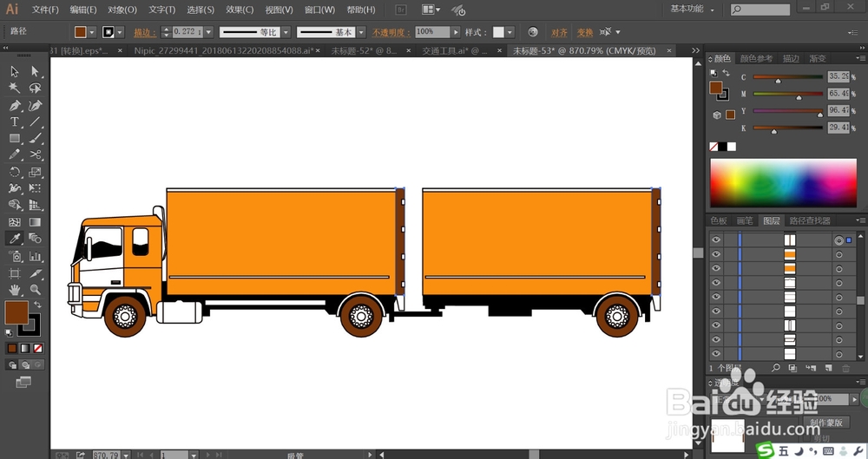Image resolution: width=868 pixels, height=459 pixels.
Task: Open the 对象(O) menu
Action: tap(122, 10)
